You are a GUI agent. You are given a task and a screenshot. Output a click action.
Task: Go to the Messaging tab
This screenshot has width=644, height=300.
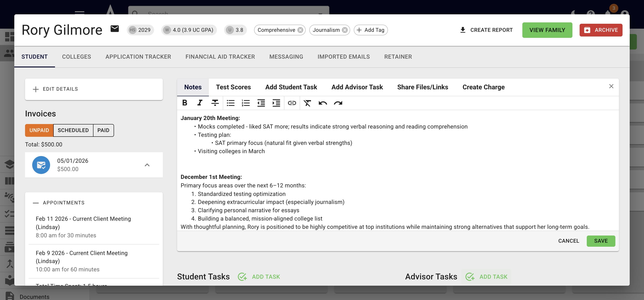pos(286,57)
